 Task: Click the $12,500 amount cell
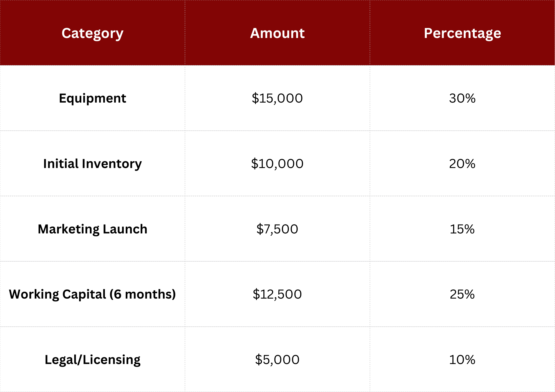point(277,294)
